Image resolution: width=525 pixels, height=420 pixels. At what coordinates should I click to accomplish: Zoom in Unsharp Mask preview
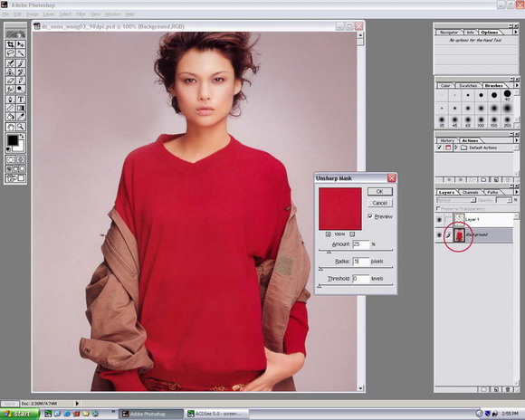[328, 234]
